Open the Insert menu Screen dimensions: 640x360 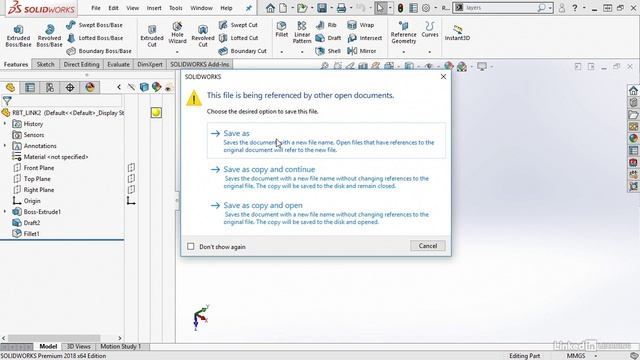coord(154,8)
